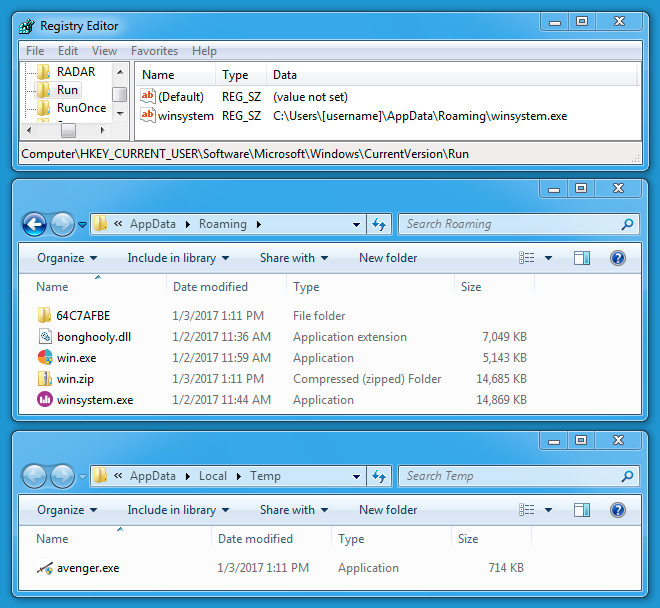Click the bonghooly.dll file icon

click(x=45, y=336)
